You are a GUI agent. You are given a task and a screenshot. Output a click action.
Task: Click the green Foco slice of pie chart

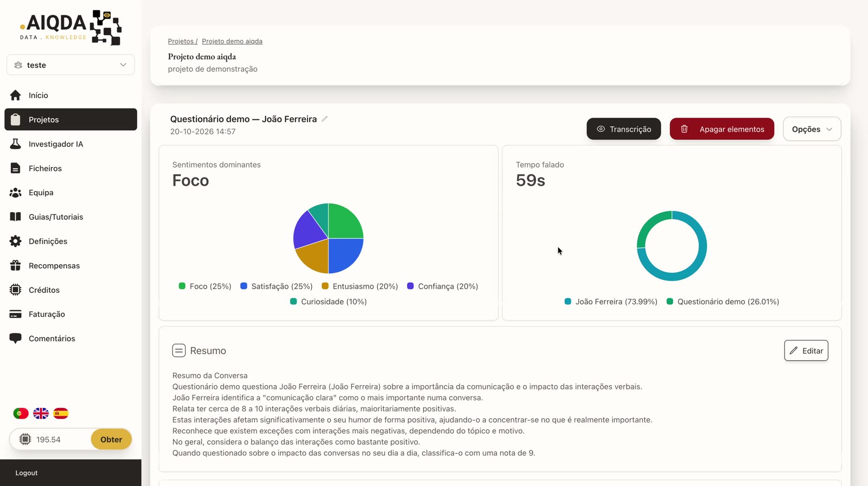coord(344,222)
